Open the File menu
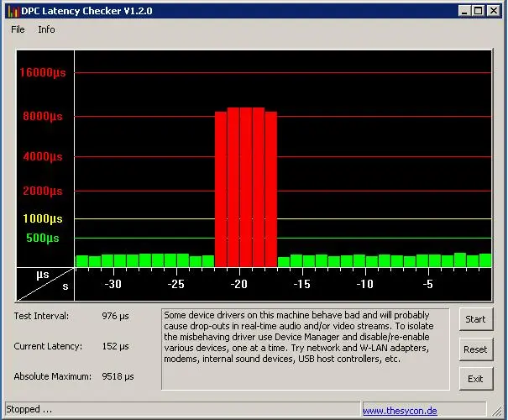 point(18,29)
